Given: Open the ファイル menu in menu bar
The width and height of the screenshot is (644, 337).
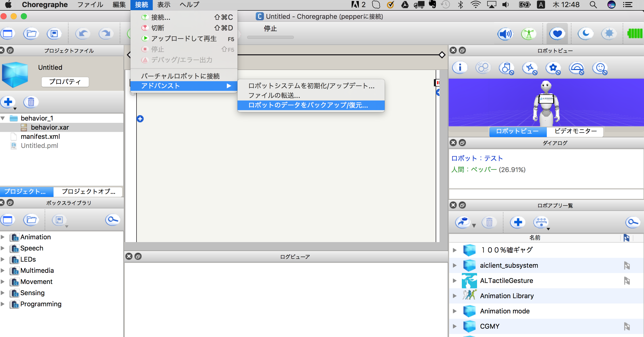Looking at the screenshot, I should click(x=90, y=5).
